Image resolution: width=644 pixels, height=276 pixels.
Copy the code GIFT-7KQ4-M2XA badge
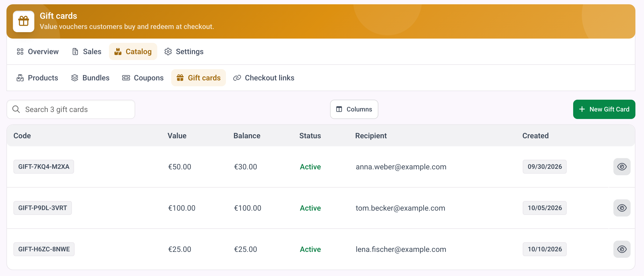[44, 167]
